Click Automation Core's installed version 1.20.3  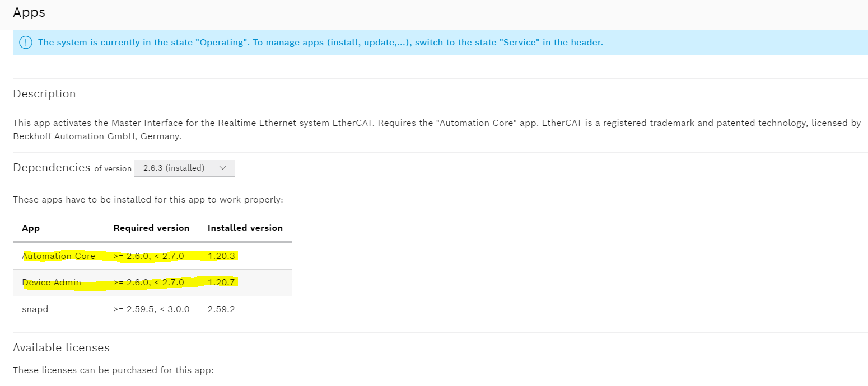[x=222, y=256]
